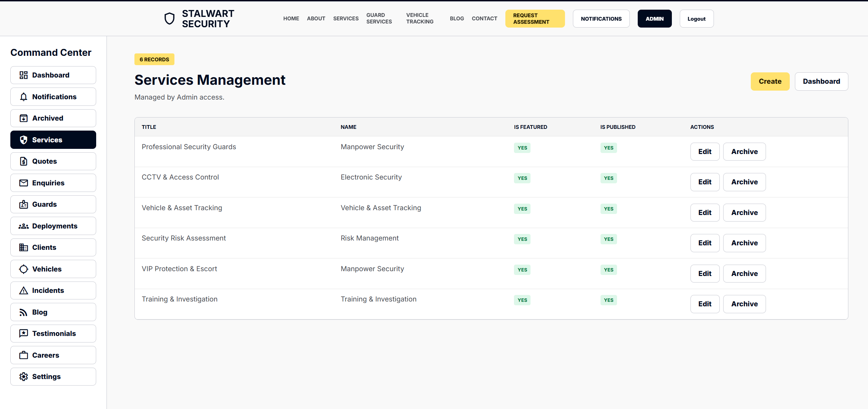Viewport: 868px width, 409px height.
Task: Open the Clients section
Action: (53, 247)
